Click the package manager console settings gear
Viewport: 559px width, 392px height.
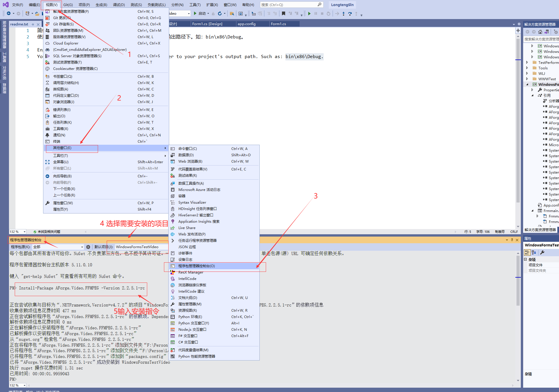88,247
